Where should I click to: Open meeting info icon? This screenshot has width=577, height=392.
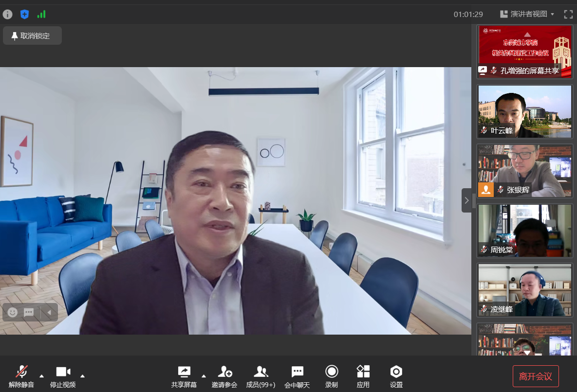pyautogui.click(x=7, y=14)
